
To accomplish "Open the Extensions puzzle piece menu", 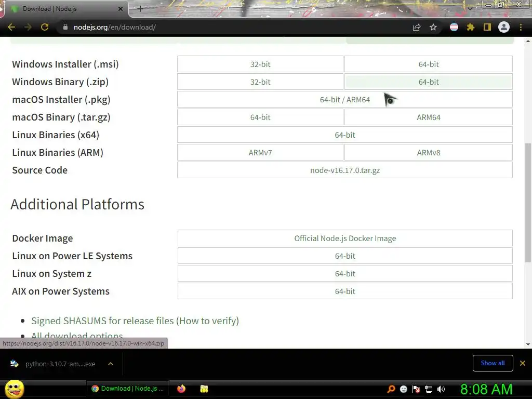I will (471, 27).
